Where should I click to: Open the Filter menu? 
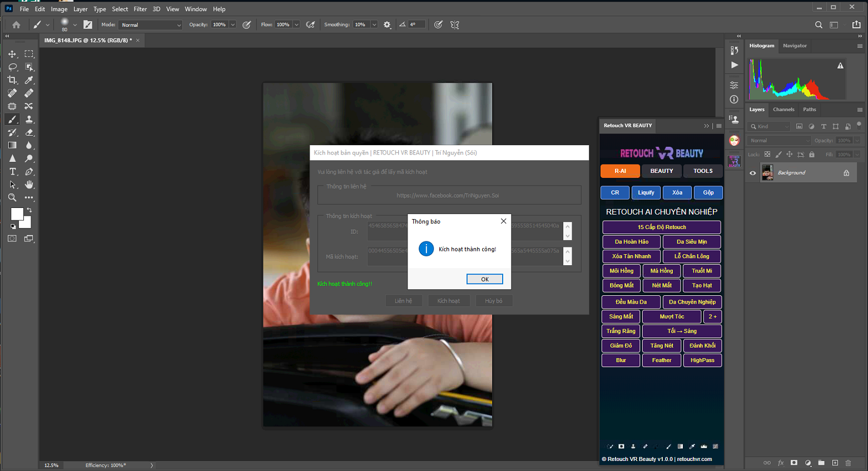point(140,9)
